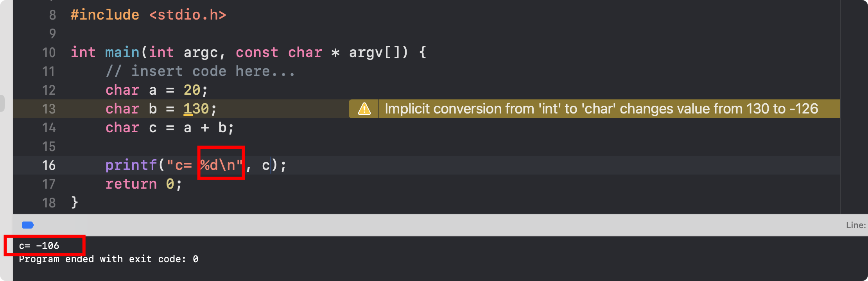Click the #include directive keyword

click(105, 15)
